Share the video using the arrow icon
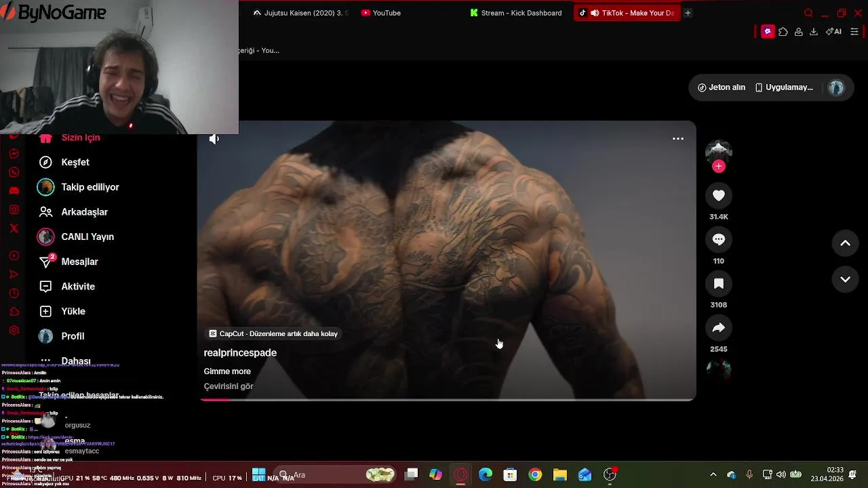The image size is (868, 488). click(719, 327)
